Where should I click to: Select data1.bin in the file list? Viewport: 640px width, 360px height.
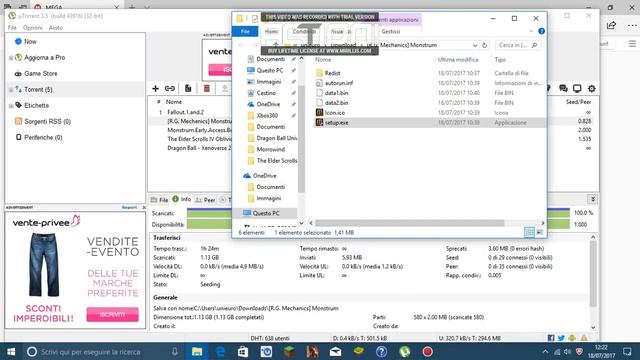(x=336, y=93)
